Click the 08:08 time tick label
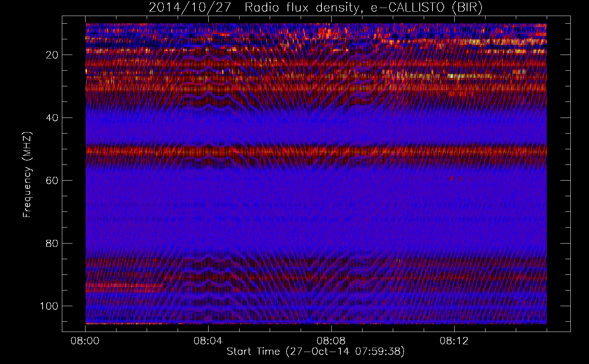Viewport: 589px width, 364px height. coord(331,341)
